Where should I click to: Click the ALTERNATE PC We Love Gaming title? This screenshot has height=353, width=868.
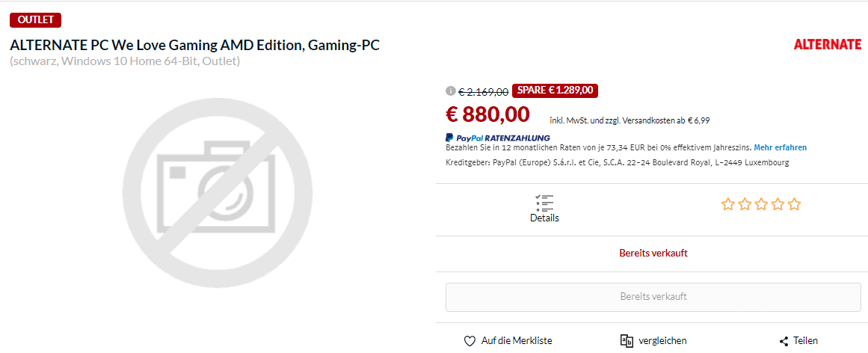pos(194,45)
